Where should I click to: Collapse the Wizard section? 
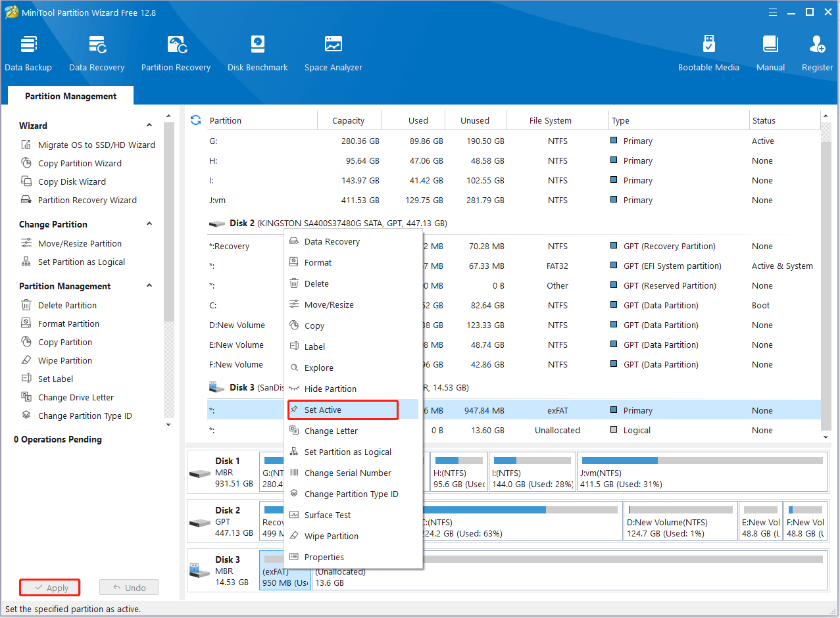click(x=149, y=126)
